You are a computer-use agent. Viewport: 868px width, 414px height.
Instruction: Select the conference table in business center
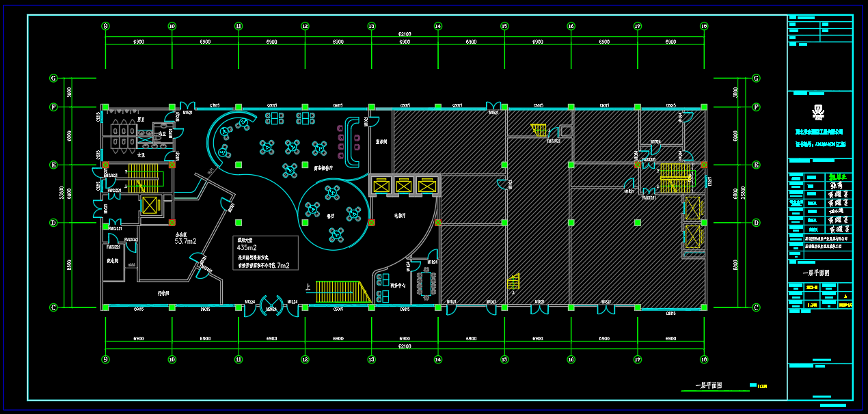[429, 283]
